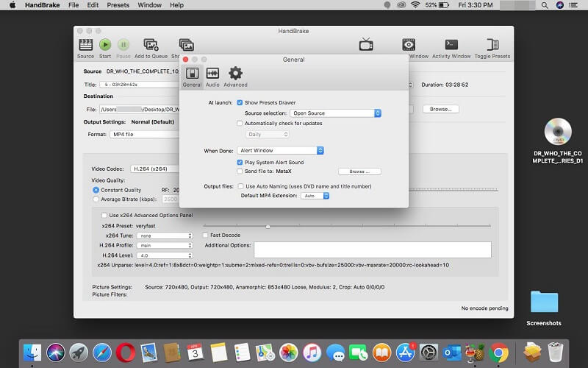Screen dimensions: 588x368
Task: Click Browse next to Send file to
Action: [359, 171]
